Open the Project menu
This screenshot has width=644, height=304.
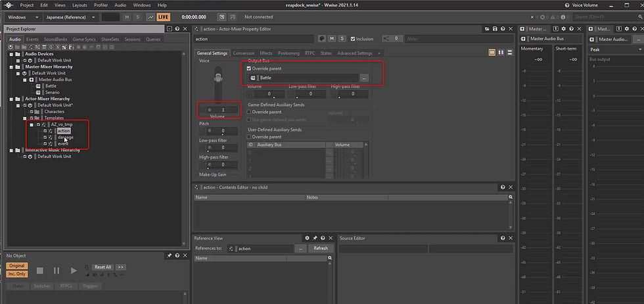click(x=27, y=5)
